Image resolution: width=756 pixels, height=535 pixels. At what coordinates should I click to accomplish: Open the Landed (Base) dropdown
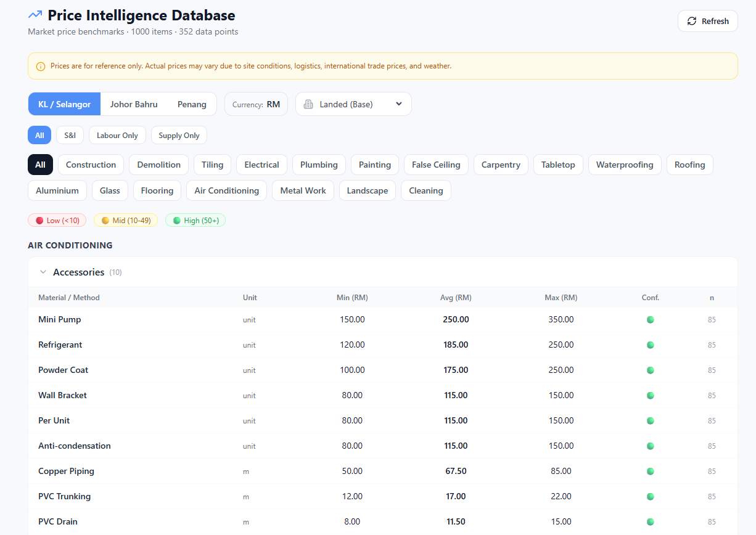(353, 104)
